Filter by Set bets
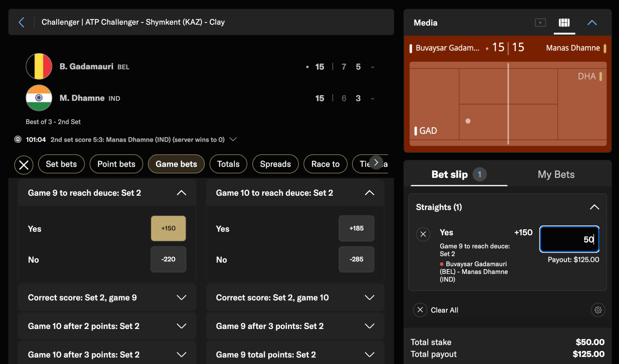The width and height of the screenshot is (619, 364). pos(61,164)
